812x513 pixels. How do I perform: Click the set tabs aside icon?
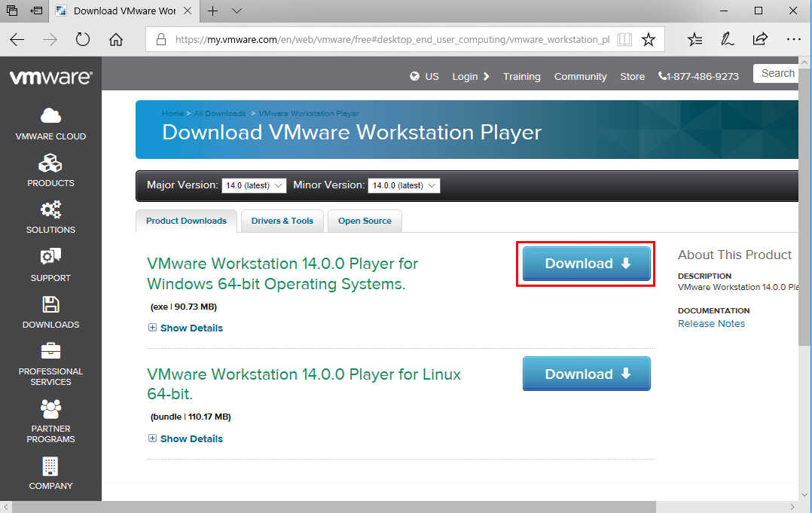click(x=36, y=11)
